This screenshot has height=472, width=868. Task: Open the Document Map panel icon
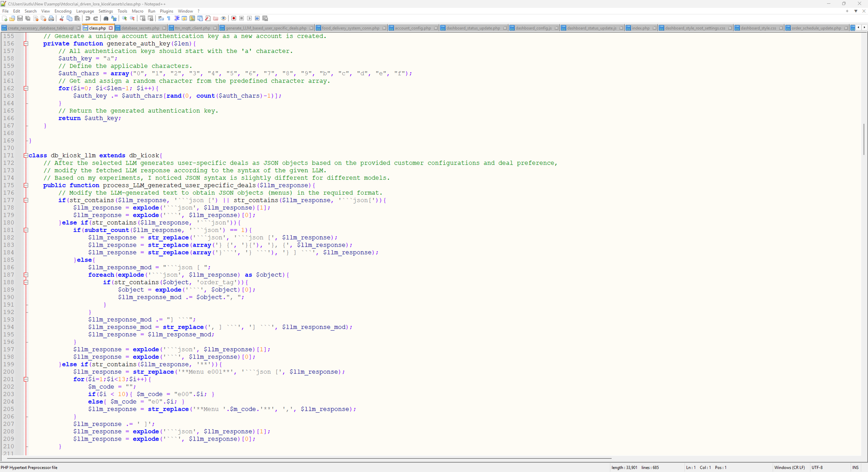pos(192,18)
